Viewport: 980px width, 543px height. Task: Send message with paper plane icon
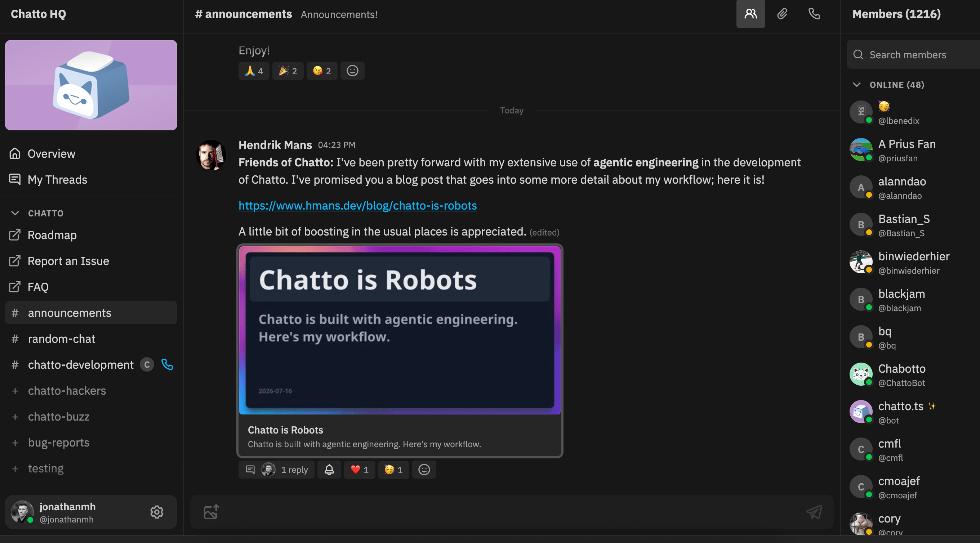coord(814,512)
